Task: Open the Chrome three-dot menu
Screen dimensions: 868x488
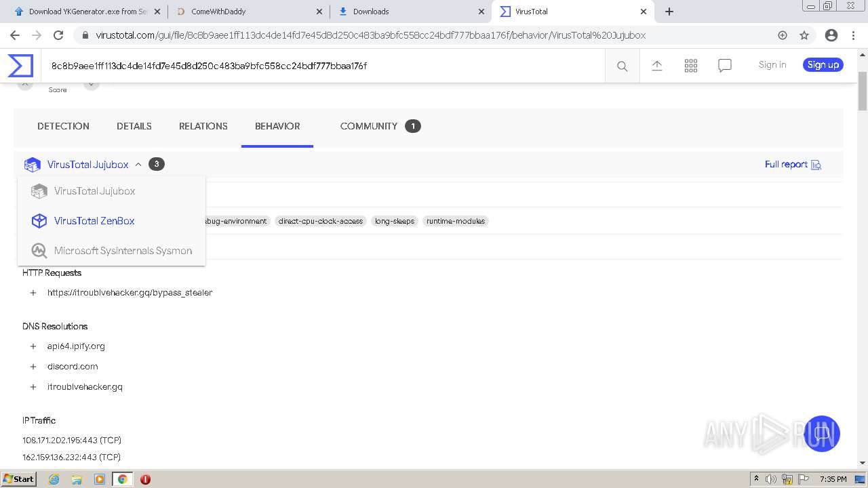Action: point(854,35)
